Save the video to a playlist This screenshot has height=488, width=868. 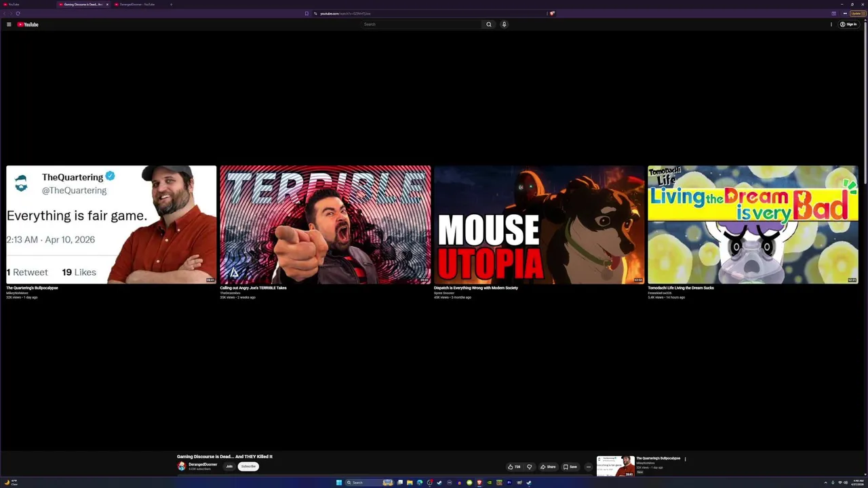(570, 467)
